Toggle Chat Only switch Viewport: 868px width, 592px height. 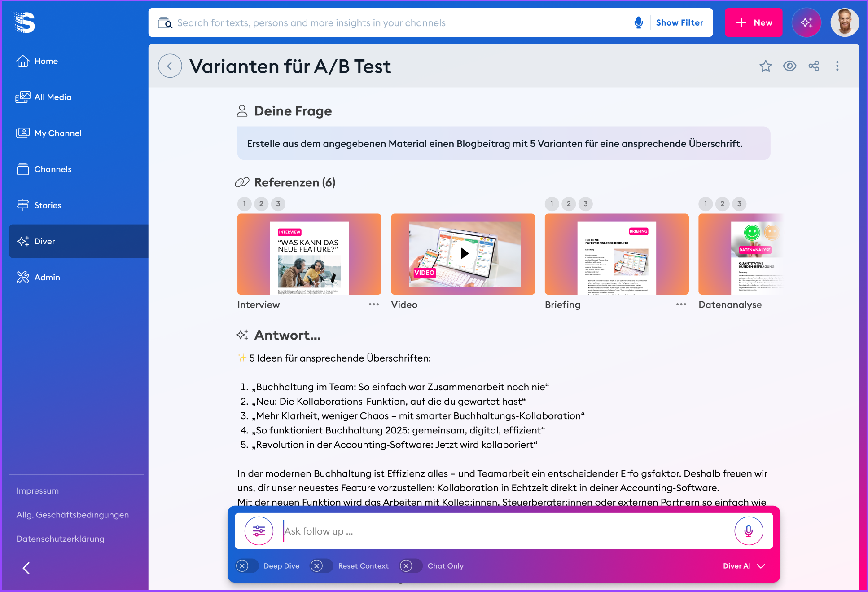pyautogui.click(x=411, y=566)
